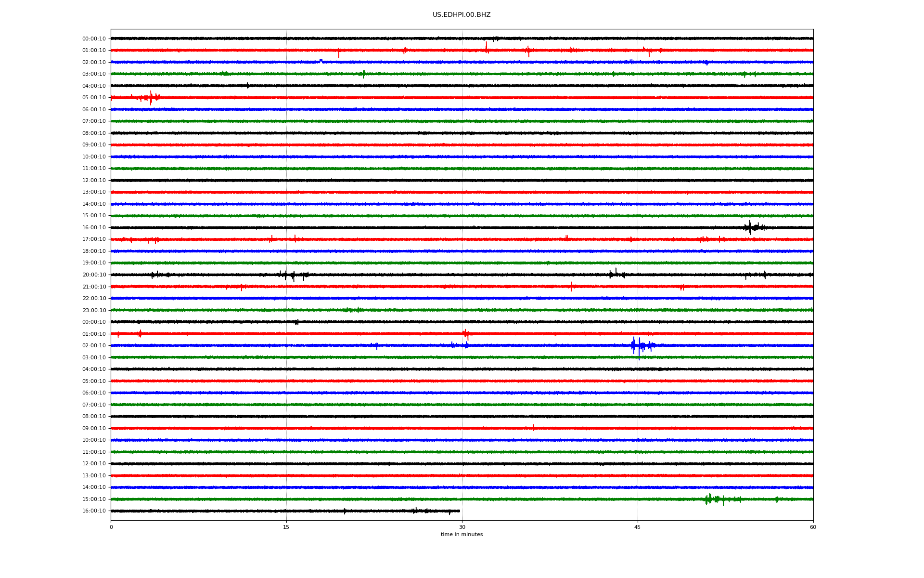Click the end of the last black trace
Screen dimensions: 924x578
point(459,511)
